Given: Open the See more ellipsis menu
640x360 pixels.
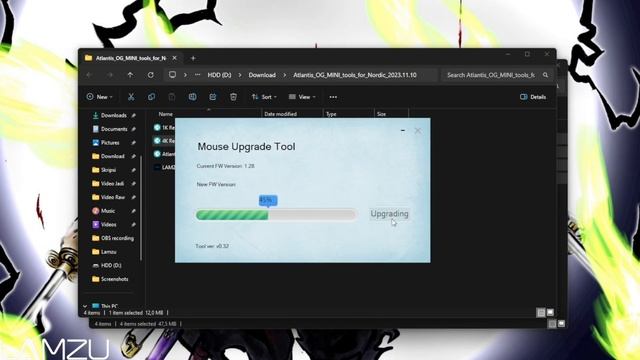Looking at the screenshot, I should 333,97.
